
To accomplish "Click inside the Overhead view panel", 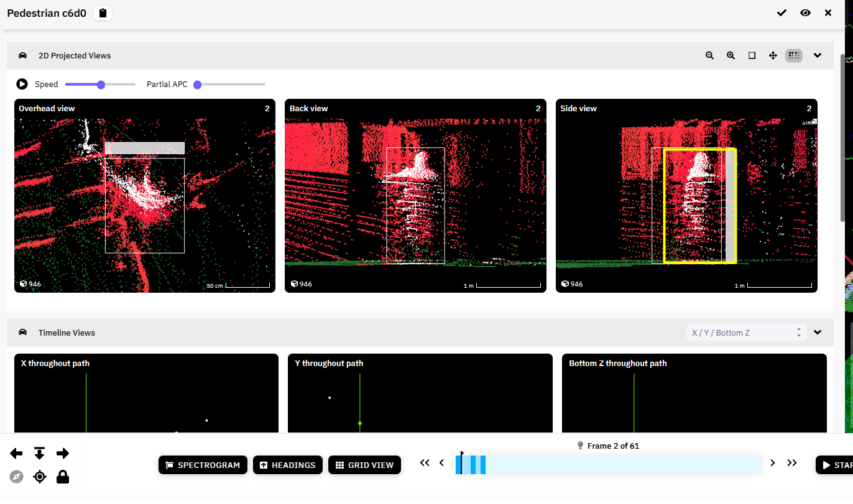I will (x=145, y=196).
